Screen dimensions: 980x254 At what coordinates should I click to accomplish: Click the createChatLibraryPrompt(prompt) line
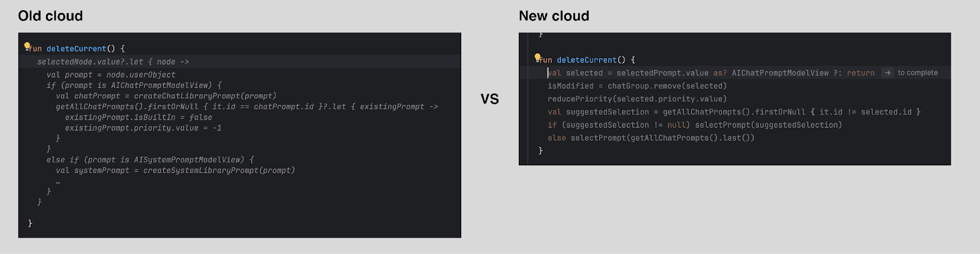tap(166, 96)
